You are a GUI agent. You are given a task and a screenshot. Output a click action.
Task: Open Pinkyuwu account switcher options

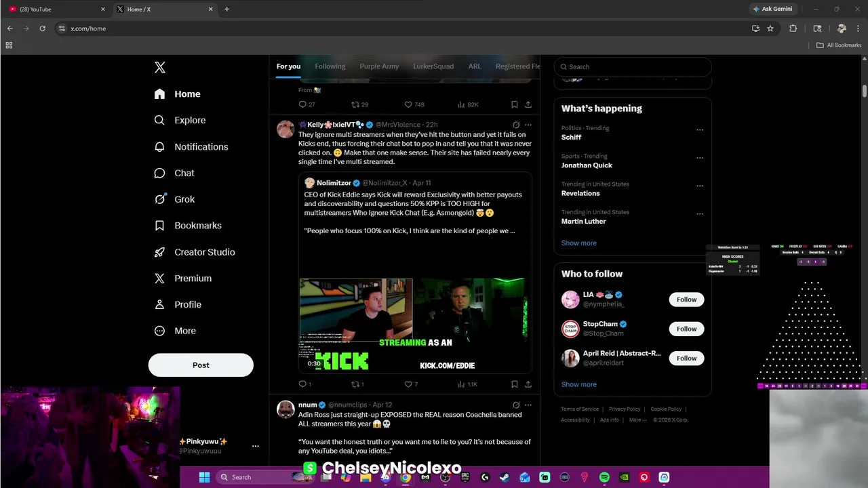coord(255,446)
